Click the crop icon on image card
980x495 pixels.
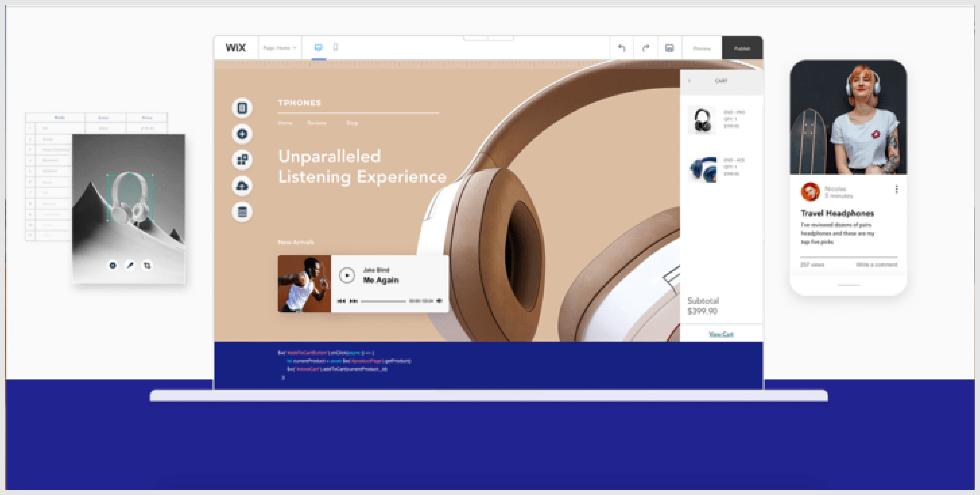(x=147, y=266)
